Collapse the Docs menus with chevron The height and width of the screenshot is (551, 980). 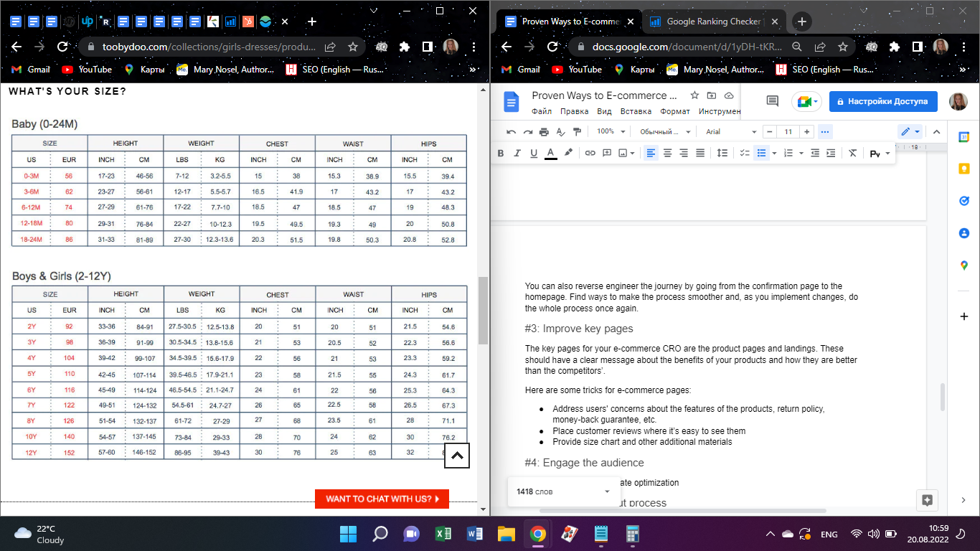[x=936, y=132]
